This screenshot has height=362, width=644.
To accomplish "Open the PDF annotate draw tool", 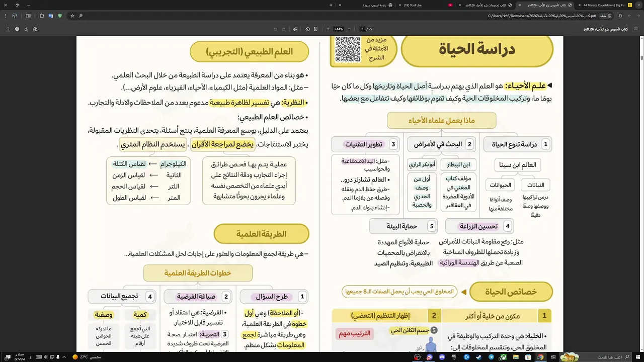I will click(295, 29).
